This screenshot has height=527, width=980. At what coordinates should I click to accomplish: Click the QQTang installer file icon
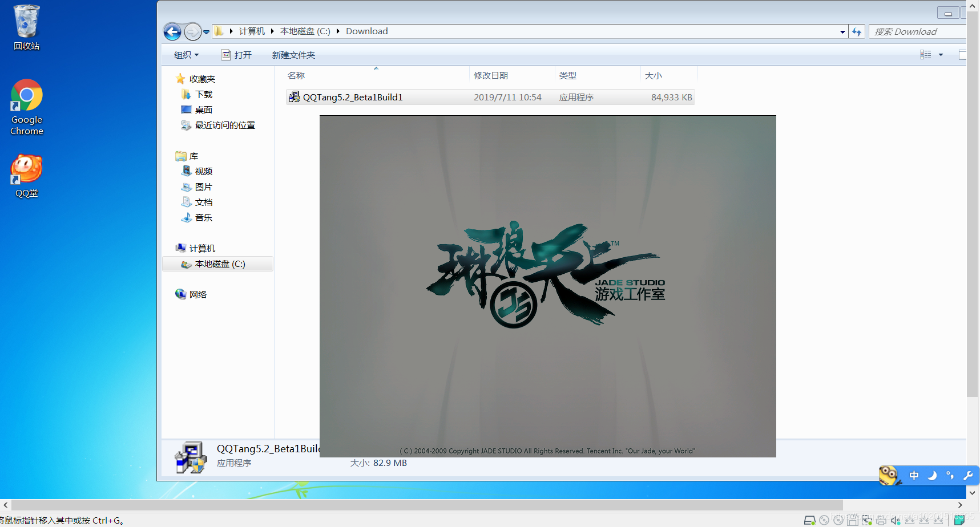(x=294, y=97)
